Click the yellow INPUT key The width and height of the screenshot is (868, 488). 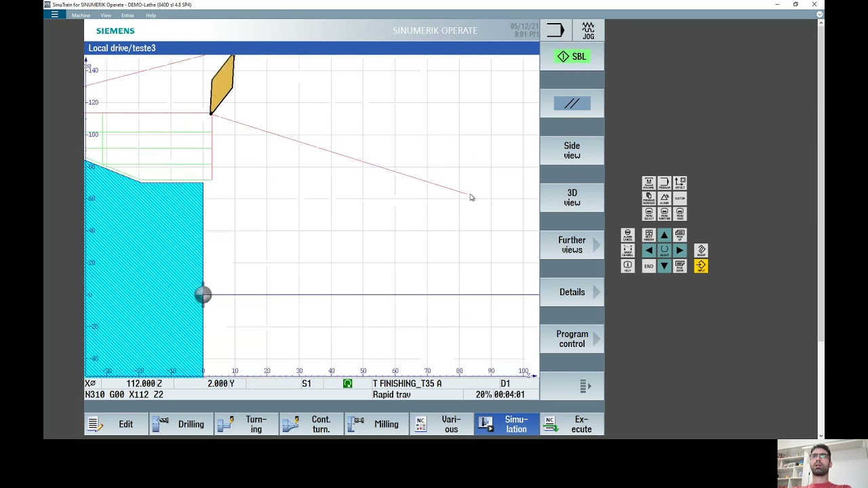tap(701, 266)
